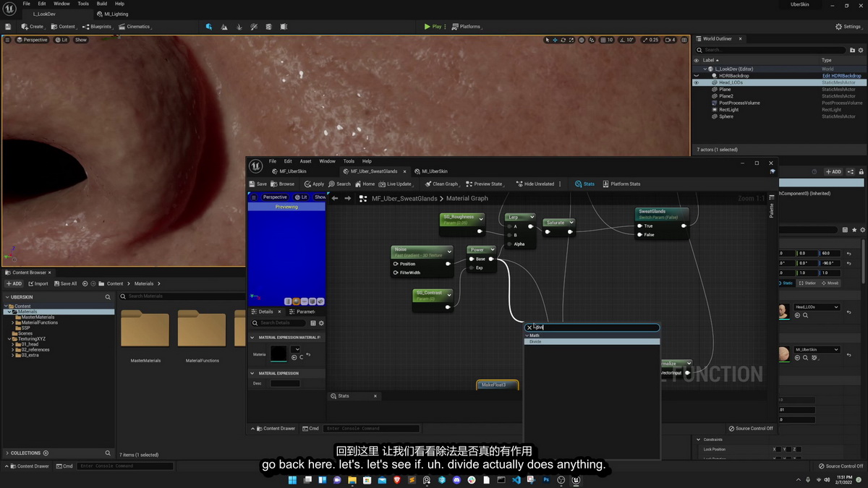Click the select object viewport tool

click(x=548, y=40)
